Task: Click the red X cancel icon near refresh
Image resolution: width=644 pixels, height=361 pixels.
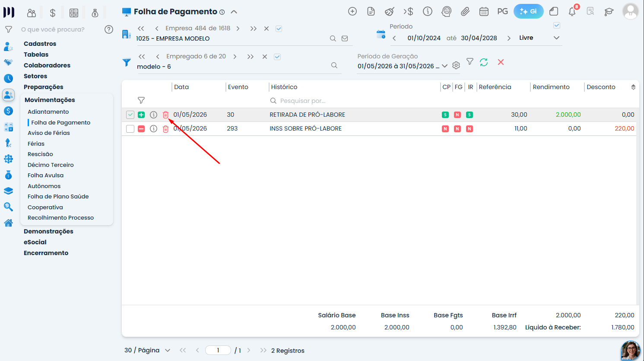Action: [501, 62]
